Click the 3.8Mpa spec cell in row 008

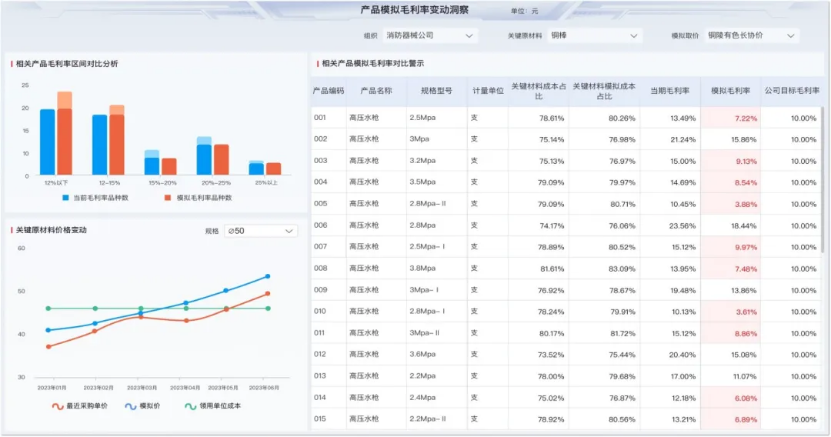coord(437,269)
